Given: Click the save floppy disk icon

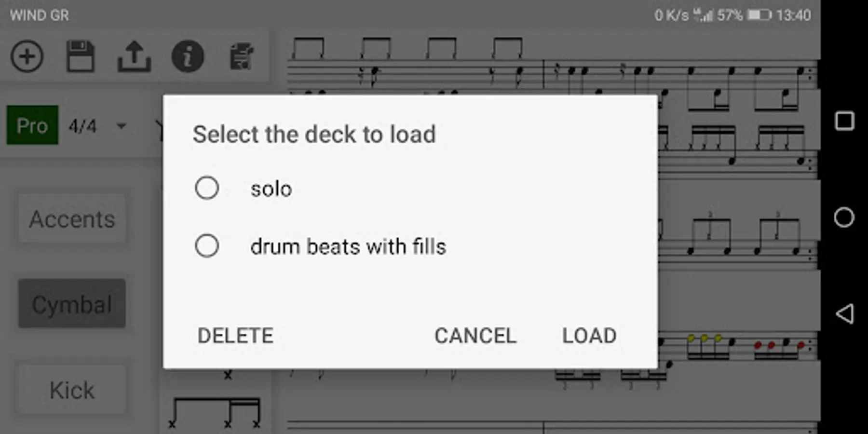Looking at the screenshot, I should pyautogui.click(x=80, y=56).
